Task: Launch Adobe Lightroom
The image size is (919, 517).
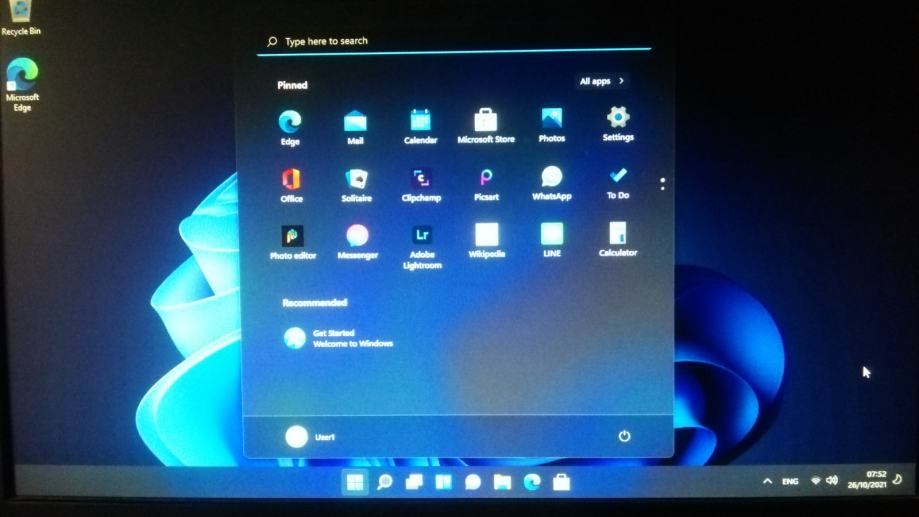Action: tap(422, 247)
